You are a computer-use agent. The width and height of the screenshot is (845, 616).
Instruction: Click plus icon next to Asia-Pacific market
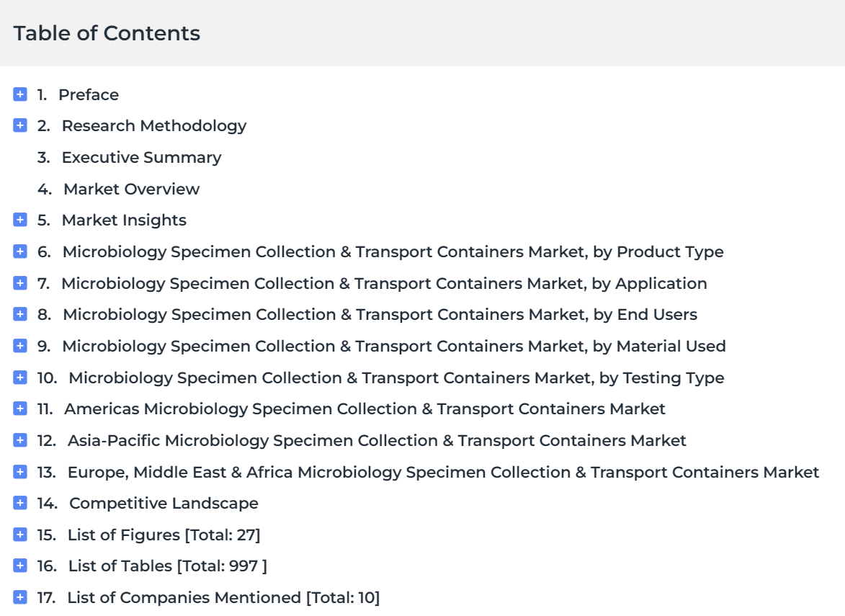tap(20, 440)
